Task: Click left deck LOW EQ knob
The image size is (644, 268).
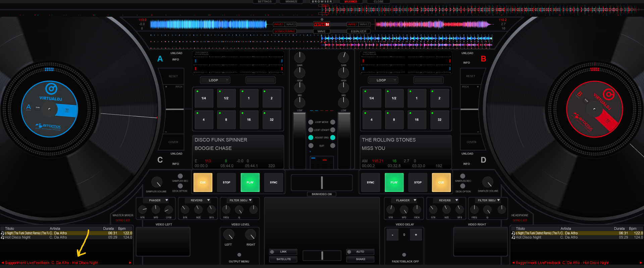Action: [300, 102]
